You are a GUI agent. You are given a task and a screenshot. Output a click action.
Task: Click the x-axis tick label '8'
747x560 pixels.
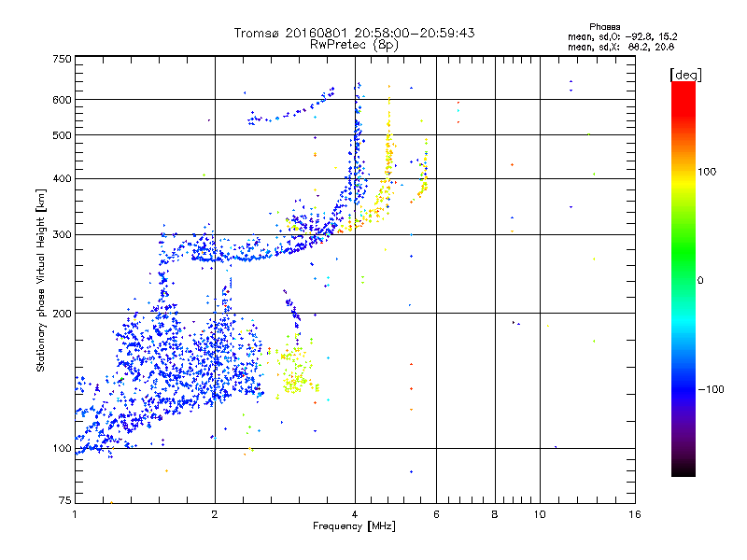tap(495, 514)
